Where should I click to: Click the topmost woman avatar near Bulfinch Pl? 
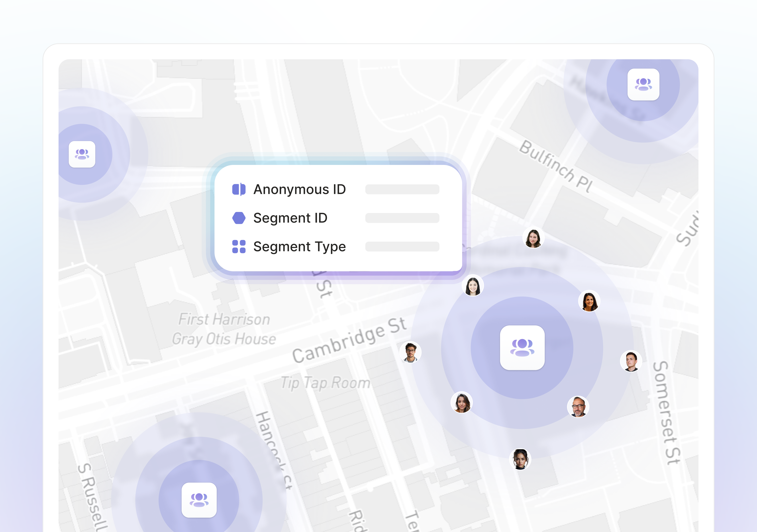pos(533,238)
